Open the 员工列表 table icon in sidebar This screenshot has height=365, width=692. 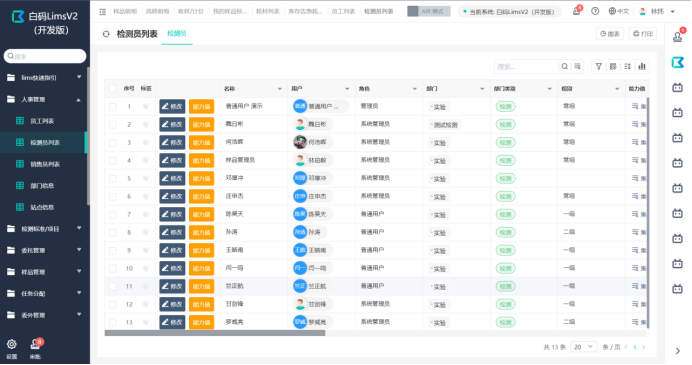(20, 121)
